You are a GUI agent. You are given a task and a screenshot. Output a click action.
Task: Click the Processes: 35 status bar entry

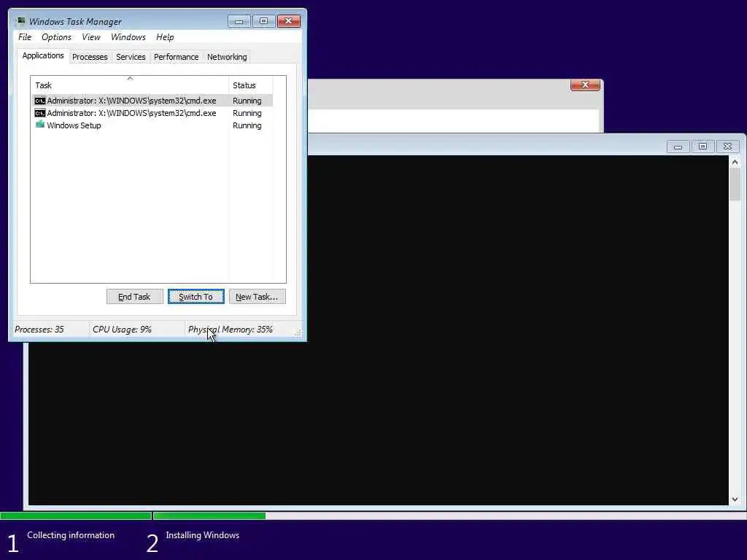tap(39, 329)
